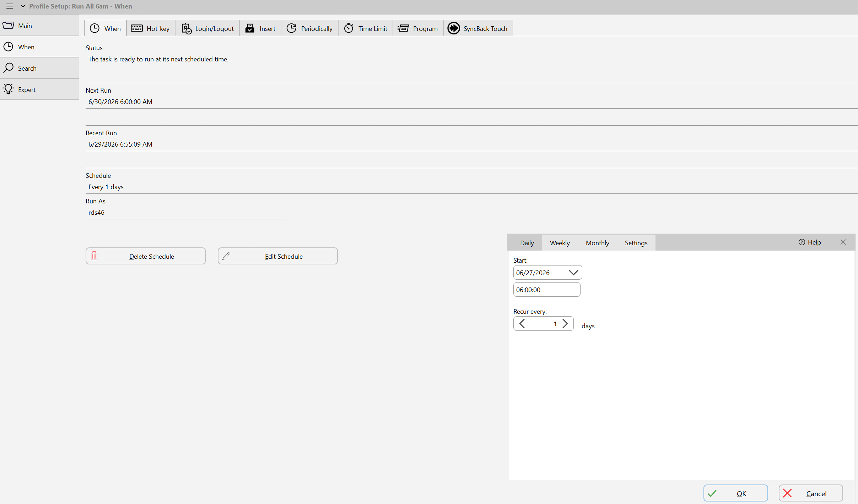Click the Cancel button
Viewport: 858px width, 504px height.
811,493
